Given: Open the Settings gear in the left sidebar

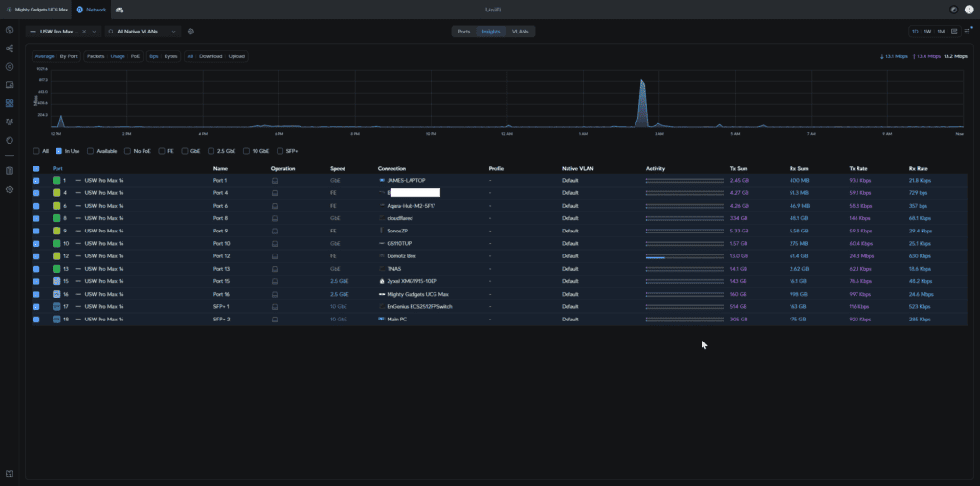Looking at the screenshot, I should coord(10,189).
